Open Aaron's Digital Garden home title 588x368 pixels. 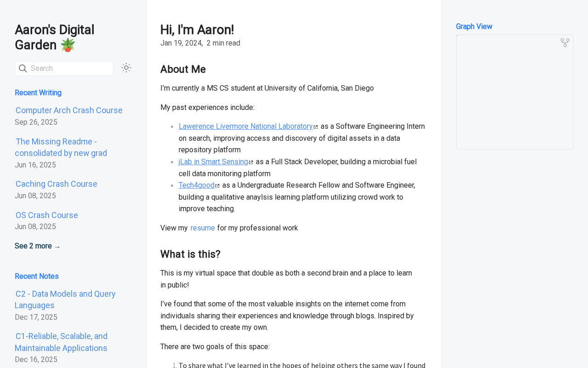click(x=54, y=37)
